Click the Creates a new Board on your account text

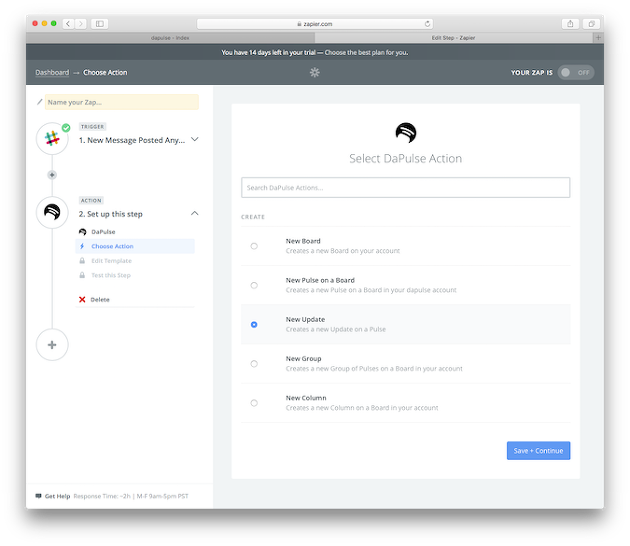coord(343,251)
